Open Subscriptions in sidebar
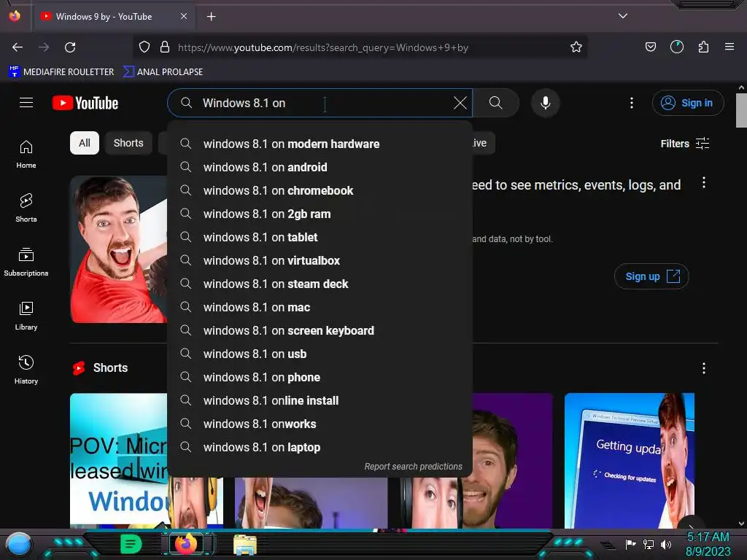This screenshot has height=560, width=747. tap(26, 262)
